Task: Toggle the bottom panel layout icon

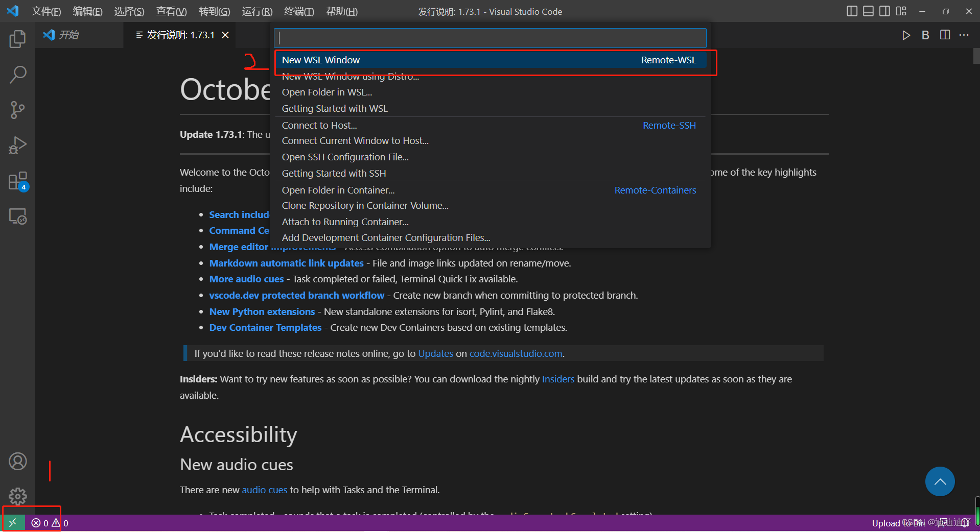Action: pyautogui.click(x=868, y=11)
